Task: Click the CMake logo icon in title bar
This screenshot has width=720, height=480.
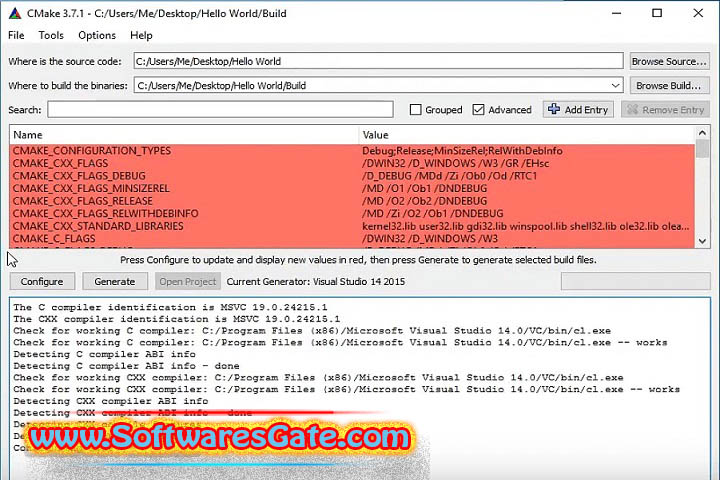Action: click(x=15, y=13)
